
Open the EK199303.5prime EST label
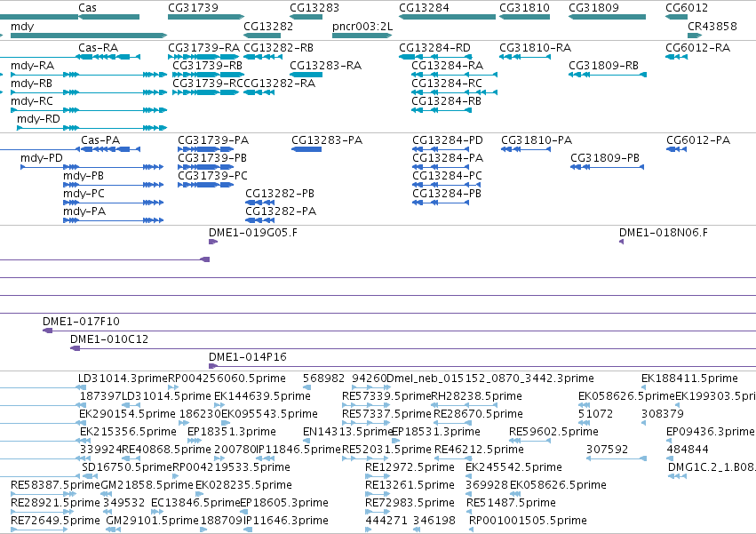point(715,396)
